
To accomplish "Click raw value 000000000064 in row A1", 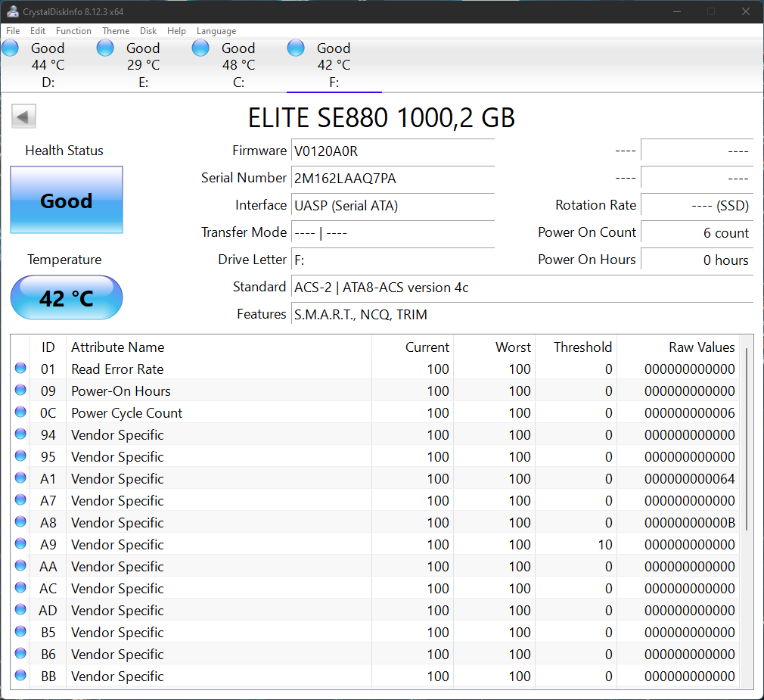I will (689, 479).
